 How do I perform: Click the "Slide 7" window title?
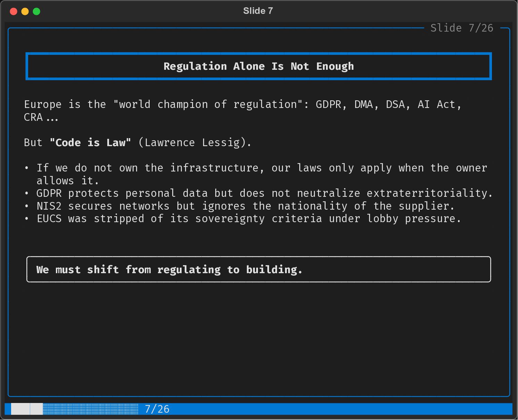coord(258,11)
